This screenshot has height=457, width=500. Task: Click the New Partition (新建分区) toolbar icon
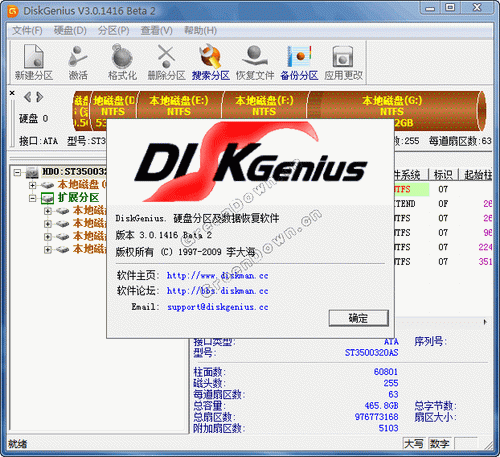click(x=34, y=63)
